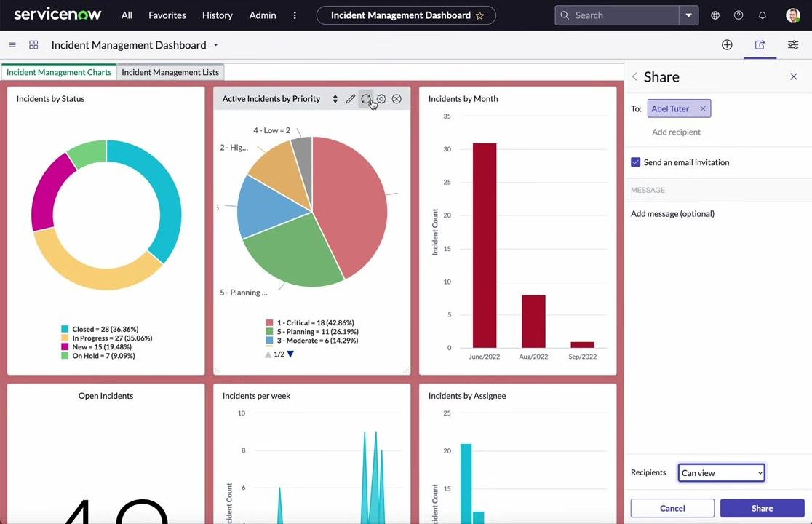Image resolution: width=812 pixels, height=524 pixels.
Task: Click the Closed legend color swatch
Action: coord(65,329)
